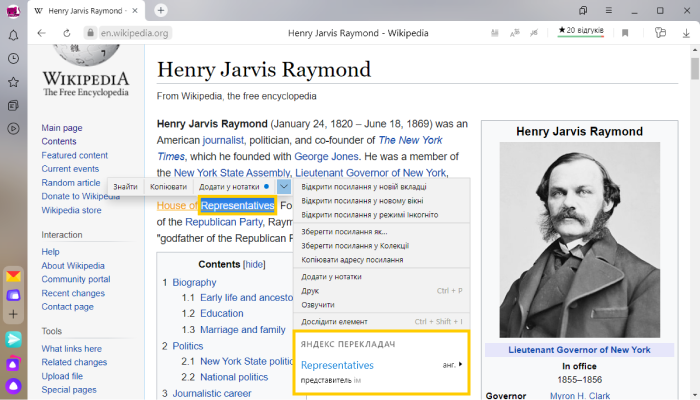Click the page vertical scrollbar thumb
The width and height of the screenshot is (700, 400).
click(695, 68)
